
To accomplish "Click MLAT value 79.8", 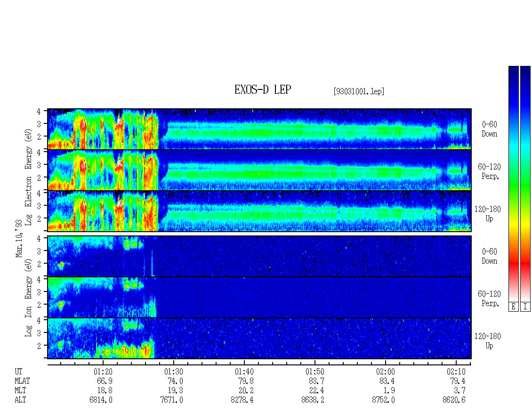I will [x=246, y=381].
